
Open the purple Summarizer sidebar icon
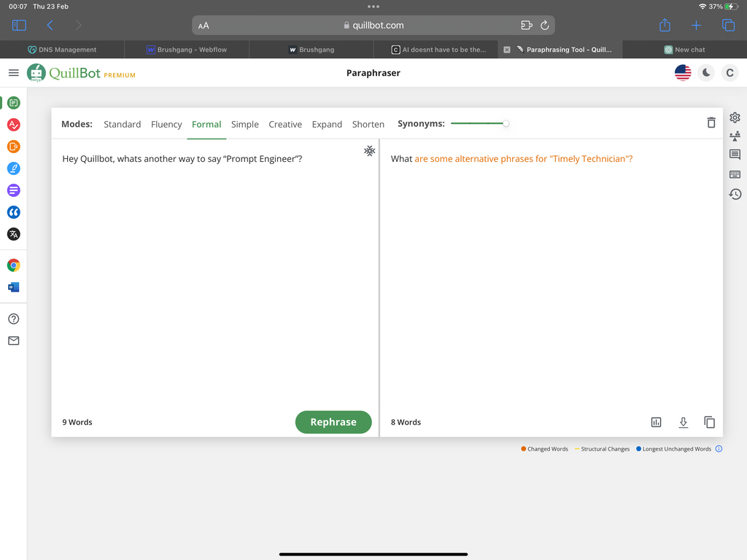click(14, 190)
